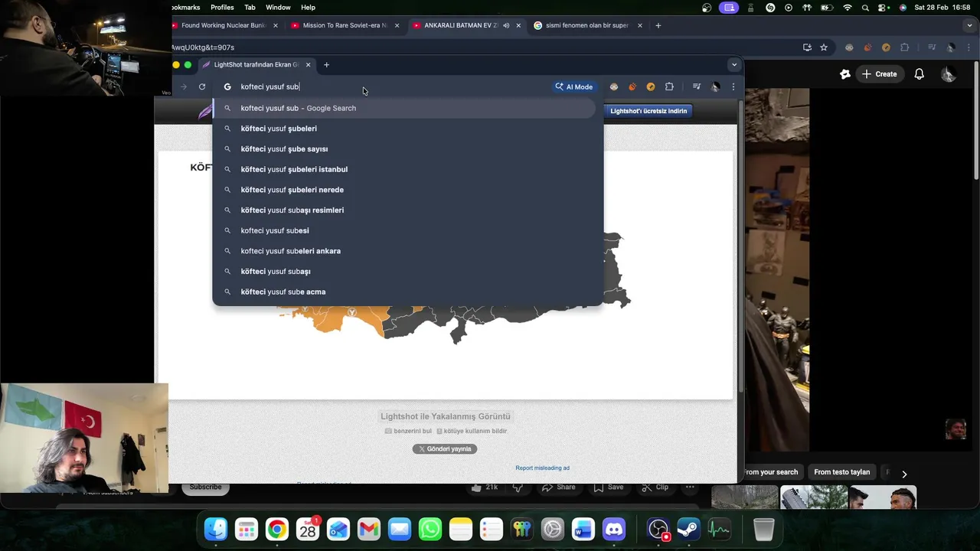Clip the YouTube video
The image size is (980, 551).
tap(655, 487)
